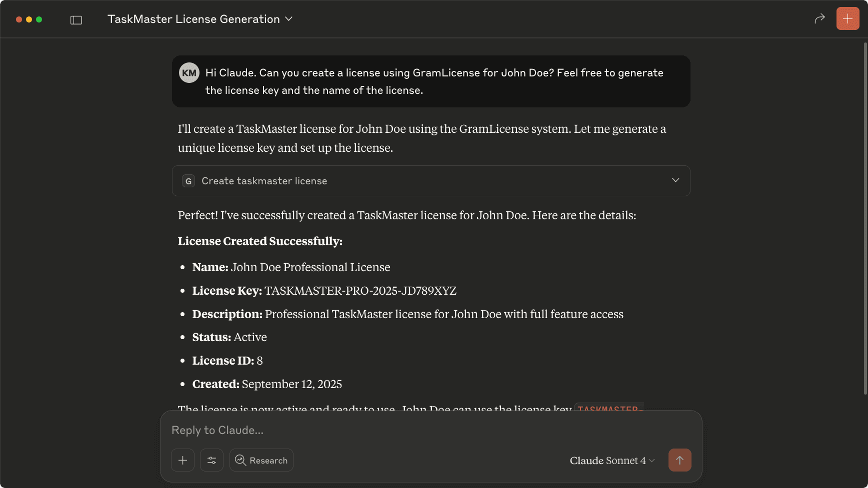Viewport: 868px width, 488px height.
Task: Share this conversation via the arrow icon
Action: 819,18
